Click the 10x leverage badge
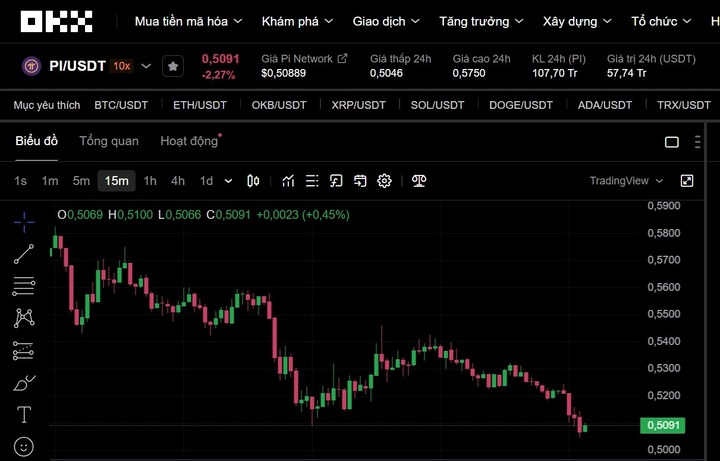720x461 pixels. click(x=122, y=66)
